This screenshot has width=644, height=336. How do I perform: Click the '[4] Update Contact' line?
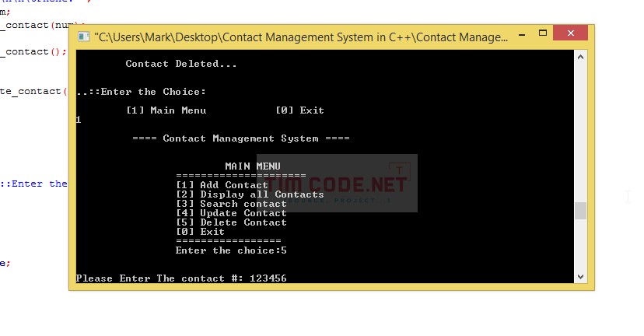click(231, 213)
